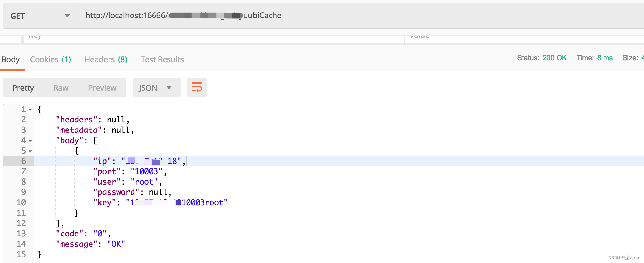Select the Preview view mode
This screenshot has width=644, height=263.
tap(102, 88)
